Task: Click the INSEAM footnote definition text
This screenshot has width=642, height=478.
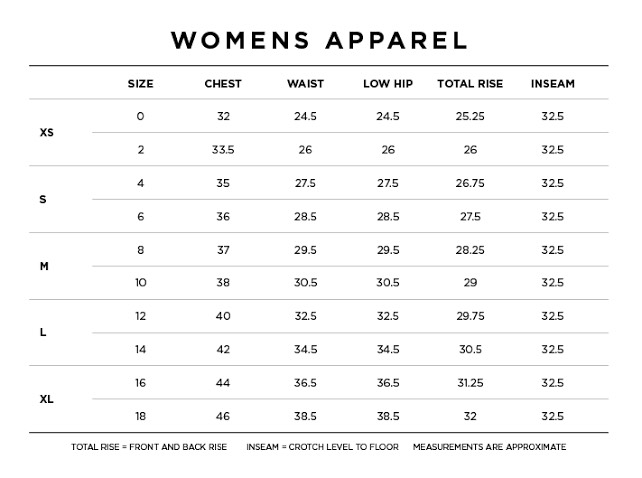Action: [x=323, y=447]
